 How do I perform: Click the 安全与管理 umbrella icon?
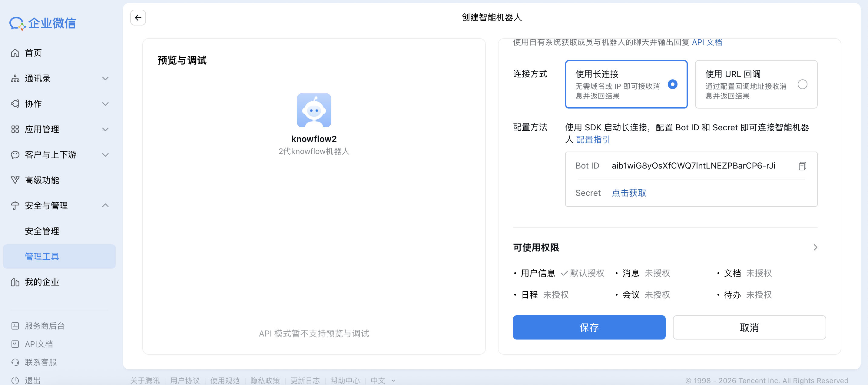pyautogui.click(x=15, y=206)
